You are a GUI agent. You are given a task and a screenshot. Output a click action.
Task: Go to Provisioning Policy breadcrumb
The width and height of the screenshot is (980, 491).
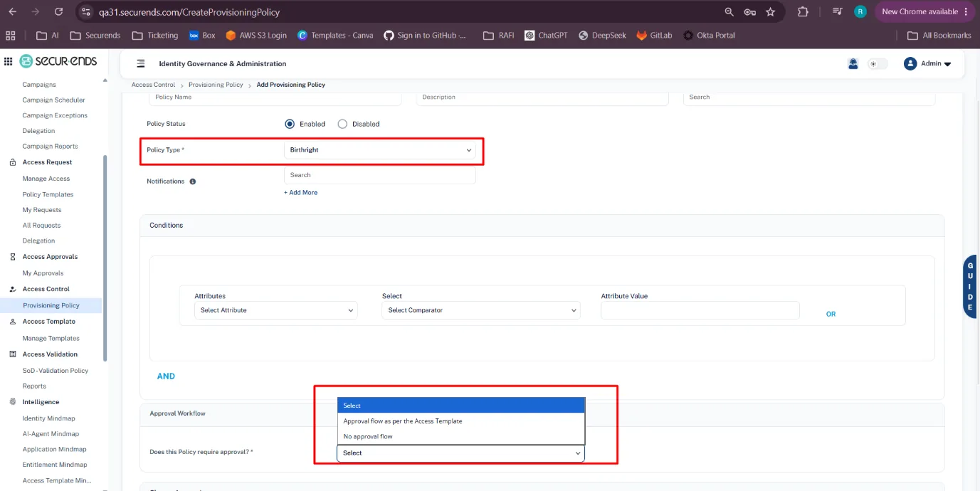coord(216,85)
